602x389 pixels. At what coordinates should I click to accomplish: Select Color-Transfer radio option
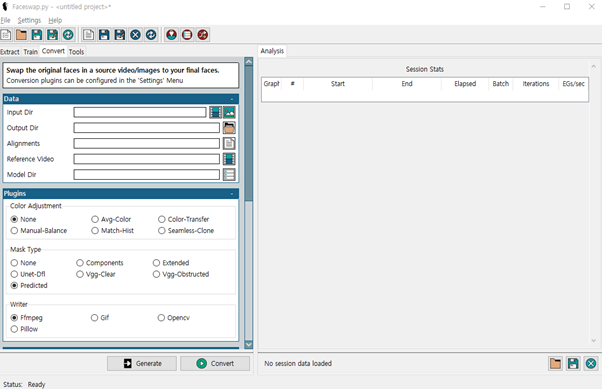coord(184,219)
